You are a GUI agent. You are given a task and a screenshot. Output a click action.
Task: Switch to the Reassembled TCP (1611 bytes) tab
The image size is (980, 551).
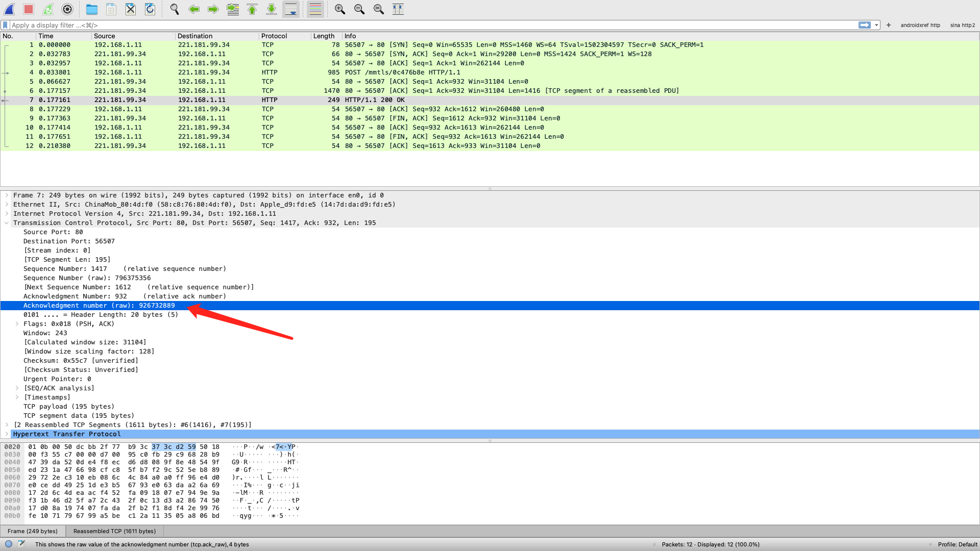pos(114,531)
